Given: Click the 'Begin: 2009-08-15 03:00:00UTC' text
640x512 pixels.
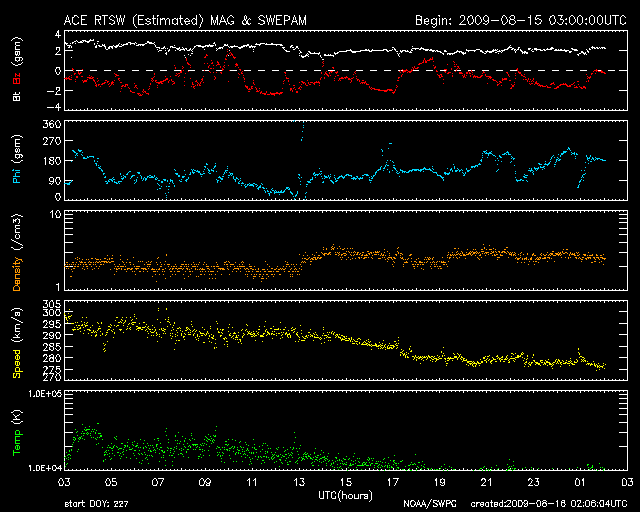Looking at the screenshot, I should (521, 20).
